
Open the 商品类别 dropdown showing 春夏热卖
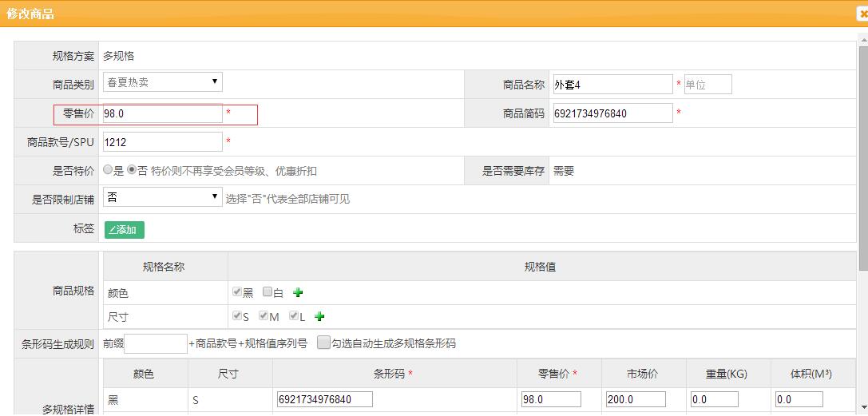[162, 82]
